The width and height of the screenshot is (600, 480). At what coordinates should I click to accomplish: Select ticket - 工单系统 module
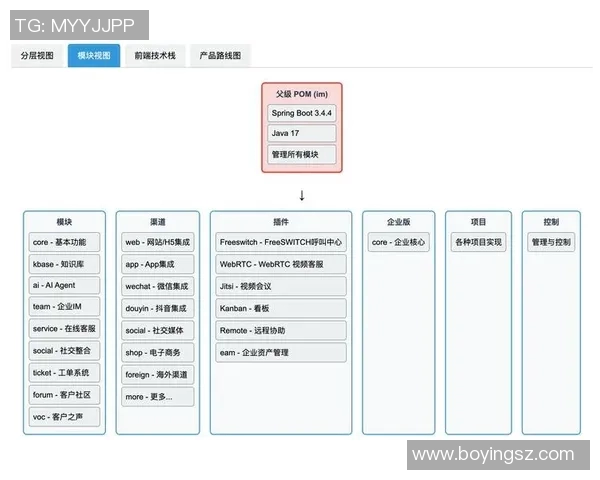click(x=64, y=373)
